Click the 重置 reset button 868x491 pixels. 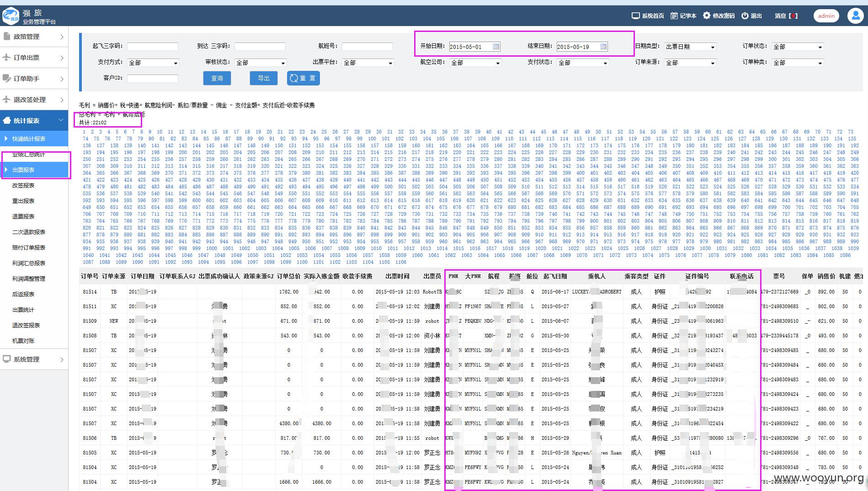tap(304, 78)
